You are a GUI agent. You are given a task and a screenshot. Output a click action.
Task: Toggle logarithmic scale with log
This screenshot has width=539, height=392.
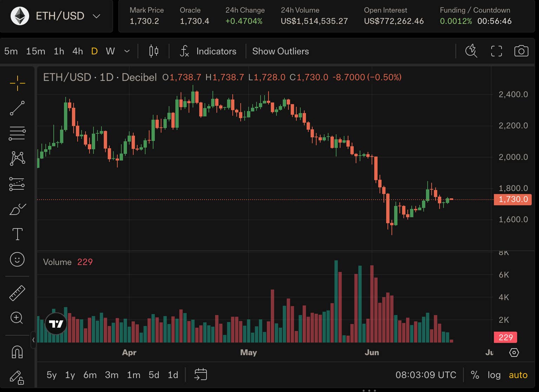tap(494, 375)
